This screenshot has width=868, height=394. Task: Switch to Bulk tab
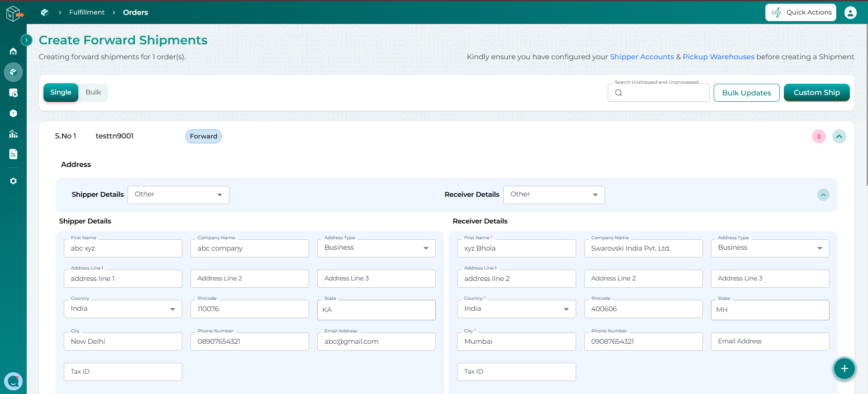click(x=93, y=92)
